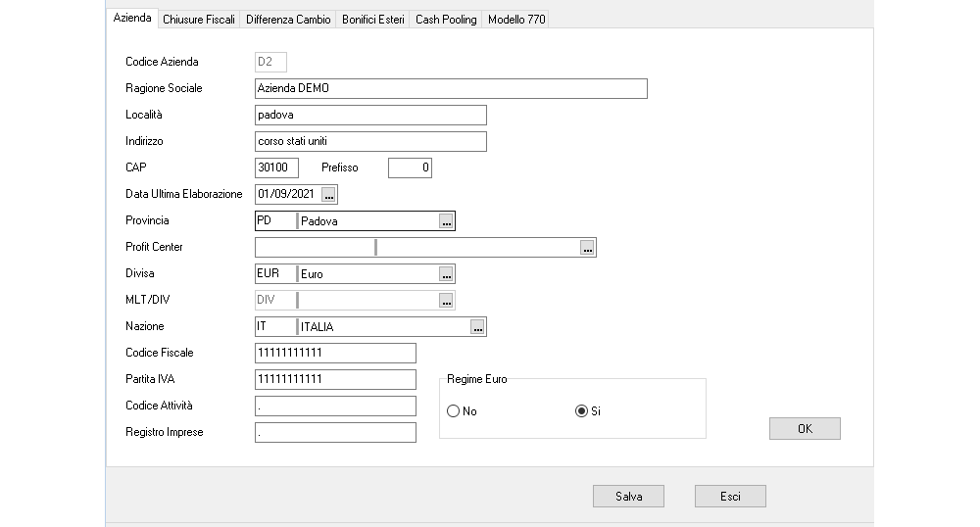This screenshot has width=980, height=527.
Task: Open date picker for Data Ultima Elaborazione
Action: point(328,194)
